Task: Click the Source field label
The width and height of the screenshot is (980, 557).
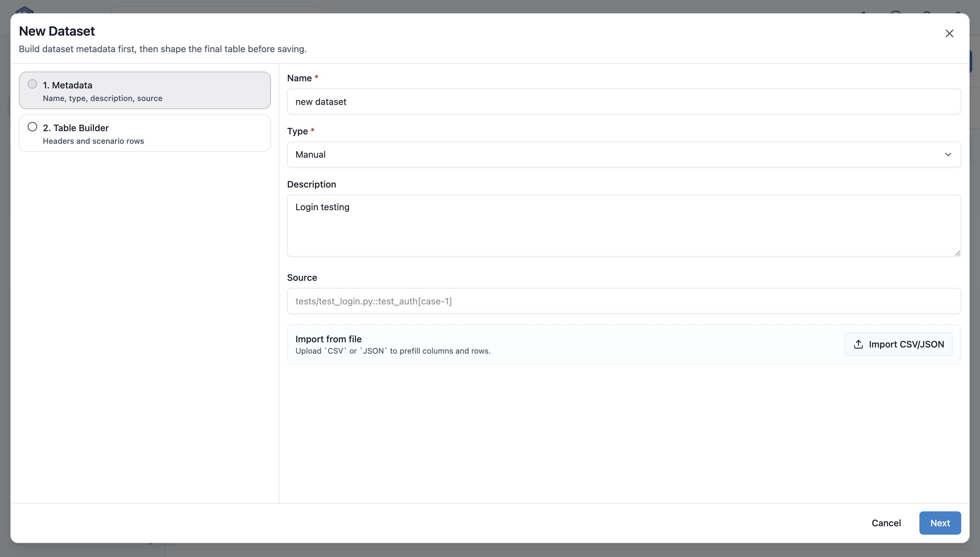Action: click(302, 277)
